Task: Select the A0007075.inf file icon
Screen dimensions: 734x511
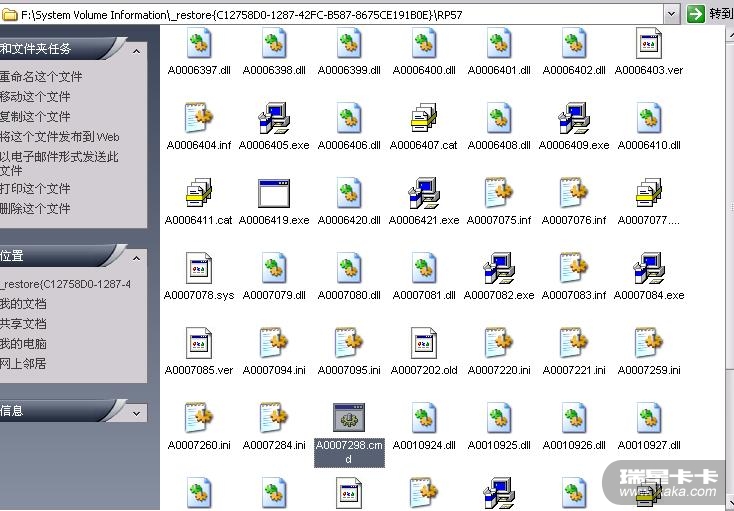Action: (499, 192)
